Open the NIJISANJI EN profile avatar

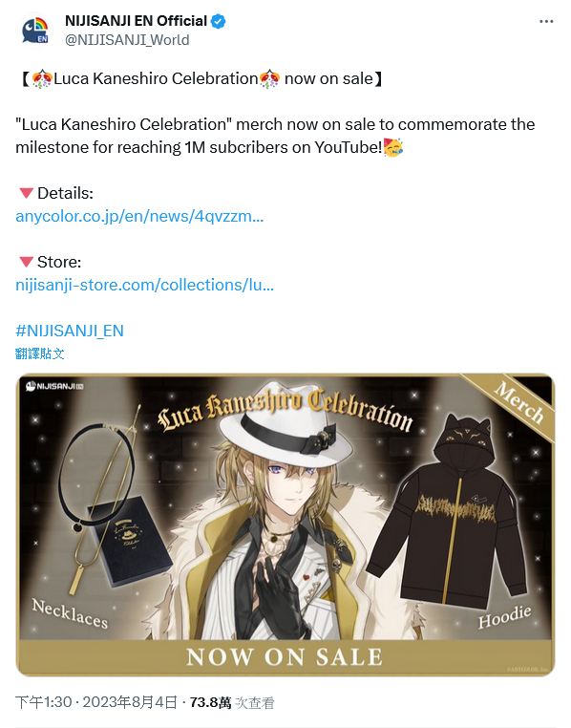[x=35, y=31]
